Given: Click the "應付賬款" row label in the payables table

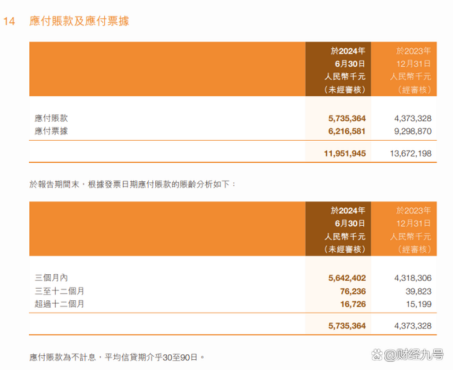Looking at the screenshot, I should click(51, 118).
